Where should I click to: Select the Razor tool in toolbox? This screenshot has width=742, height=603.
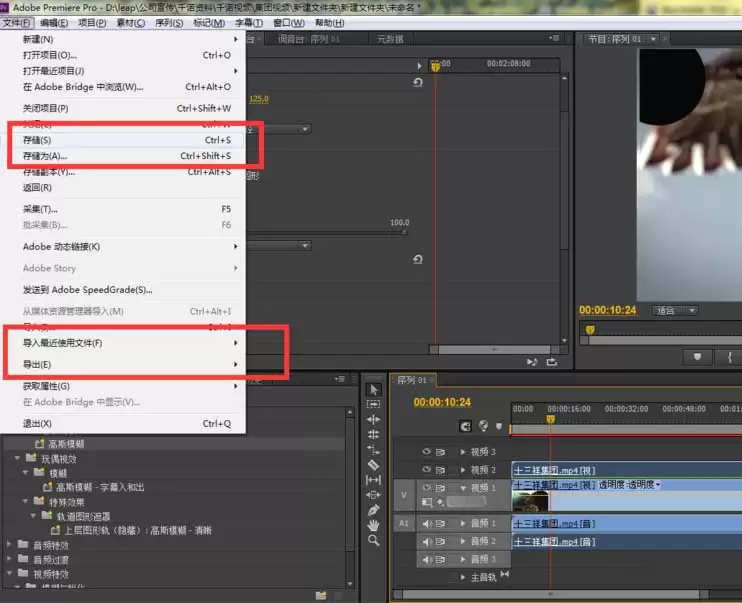[373, 465]
